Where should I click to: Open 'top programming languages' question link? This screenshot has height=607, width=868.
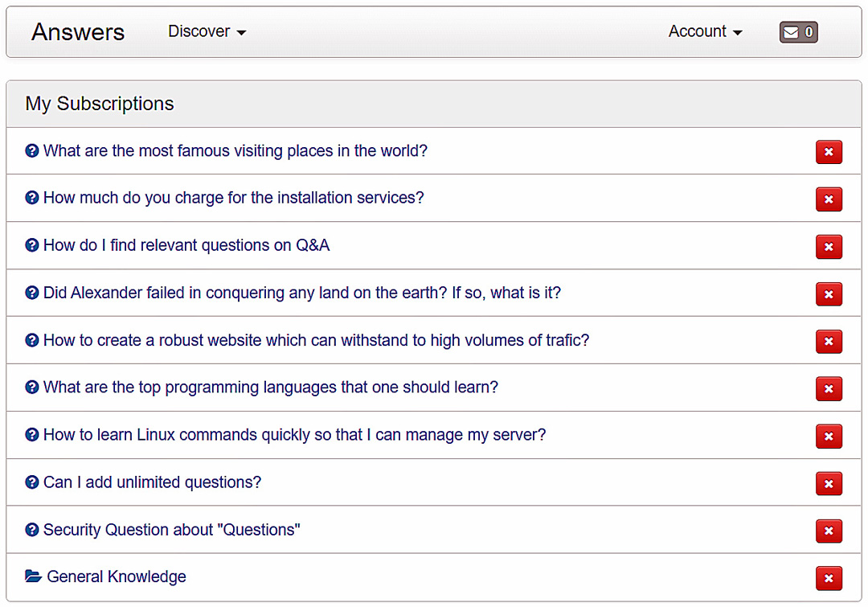(271, 388)
